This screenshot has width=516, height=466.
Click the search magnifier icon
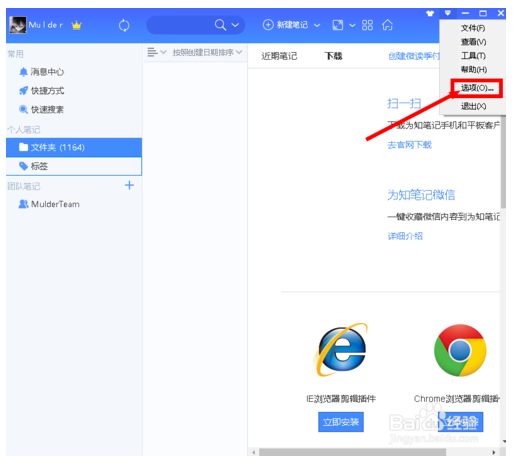click(x=220, y=25)
